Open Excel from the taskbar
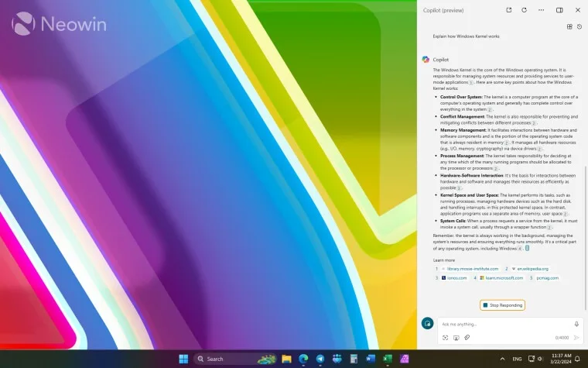 (x=388, y=359)
